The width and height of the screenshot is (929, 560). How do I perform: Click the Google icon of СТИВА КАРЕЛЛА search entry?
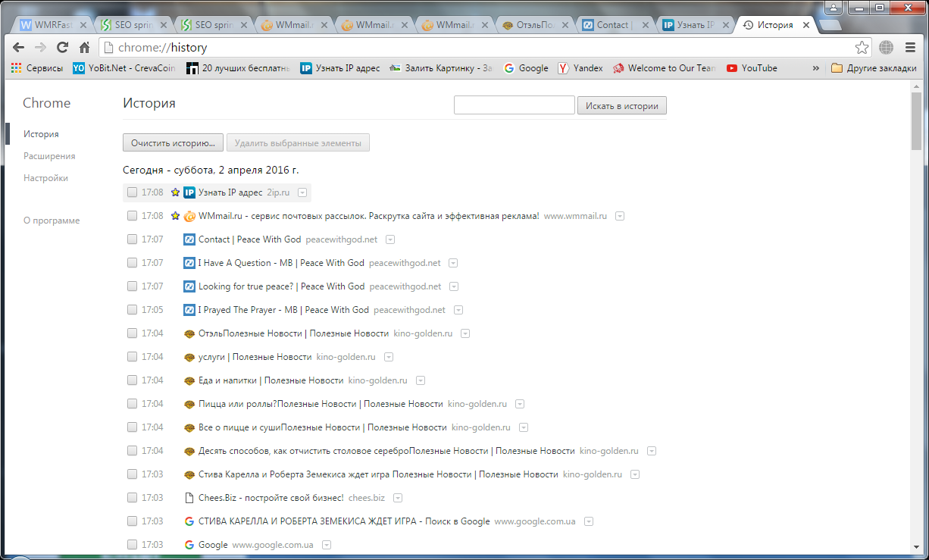189,521
